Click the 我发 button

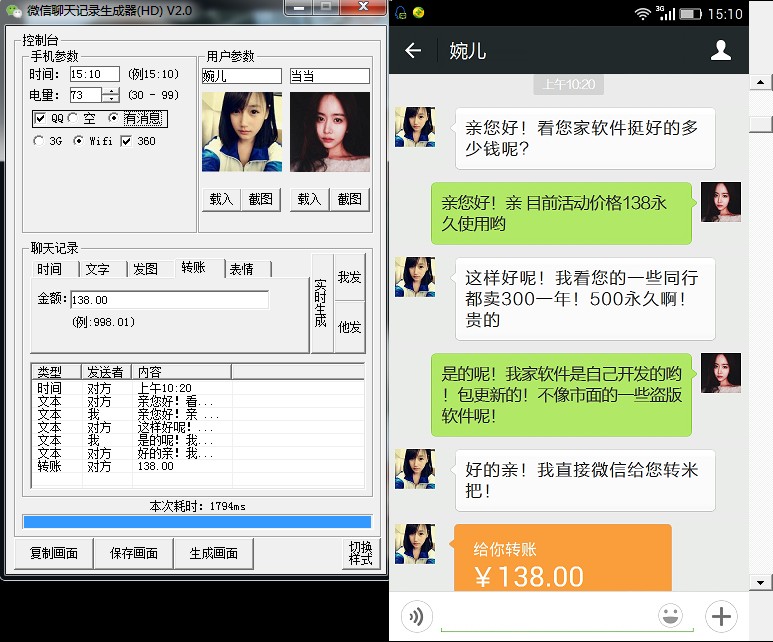[x=350, y=277]
